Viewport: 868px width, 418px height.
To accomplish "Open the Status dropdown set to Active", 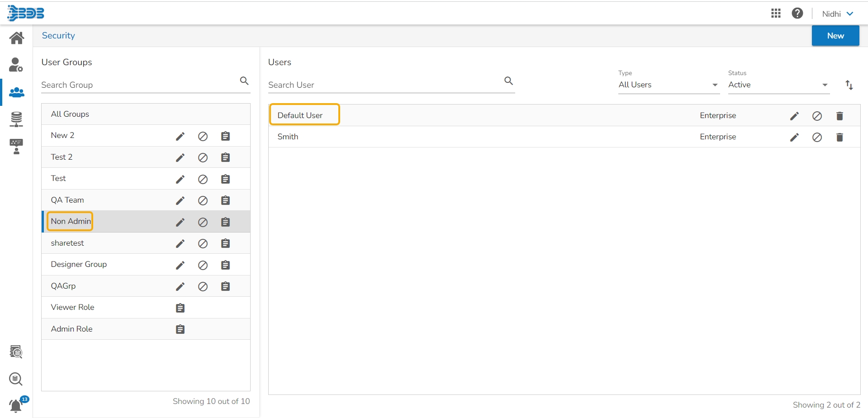I will (778, 85).
